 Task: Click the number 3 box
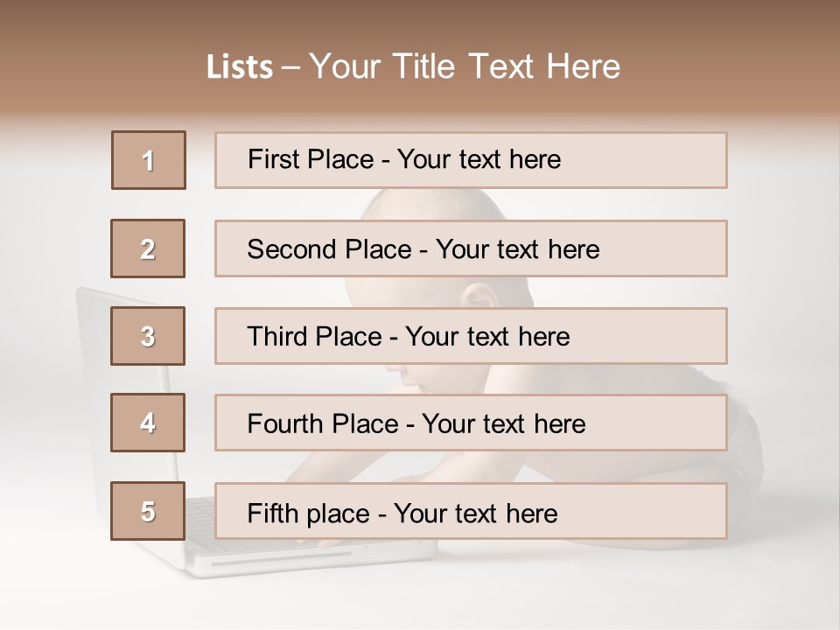(148, 336)
